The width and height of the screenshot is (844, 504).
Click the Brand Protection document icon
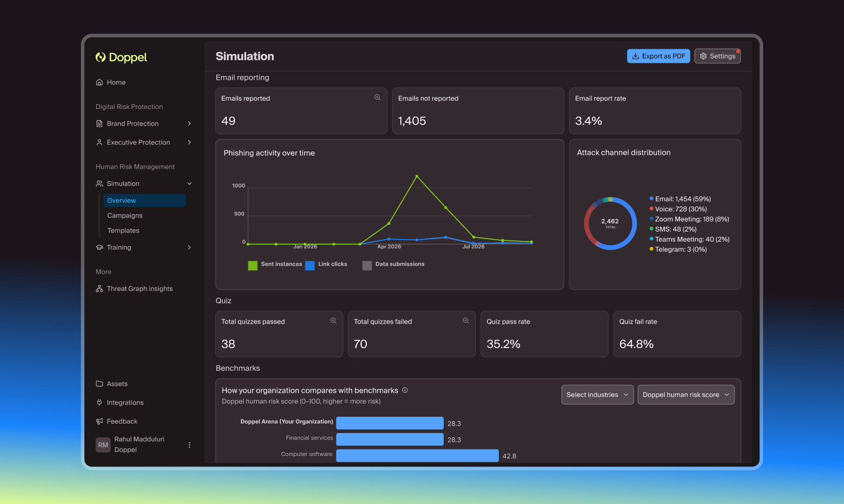[100, 124]
